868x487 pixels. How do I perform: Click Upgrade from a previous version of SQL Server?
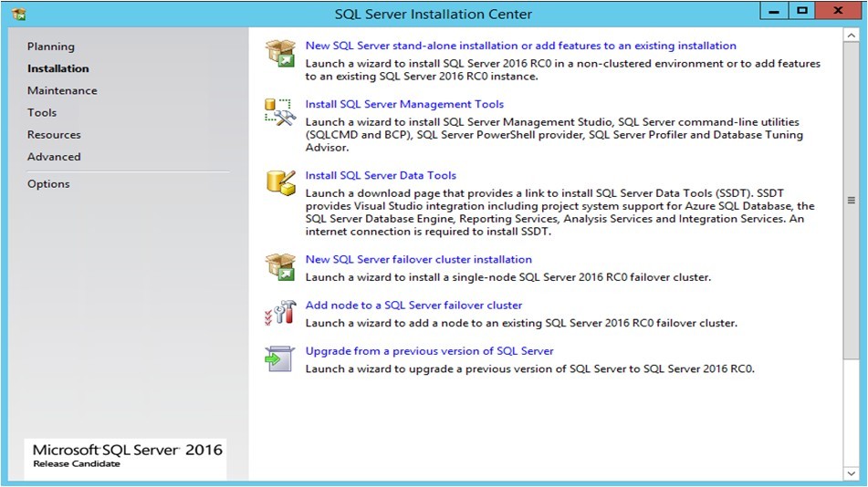(x=430, y=351)
